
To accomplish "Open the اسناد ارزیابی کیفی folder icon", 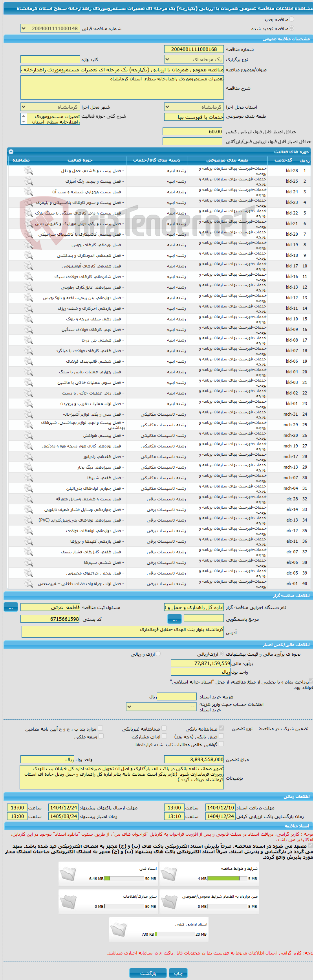I will click(119, 929).
